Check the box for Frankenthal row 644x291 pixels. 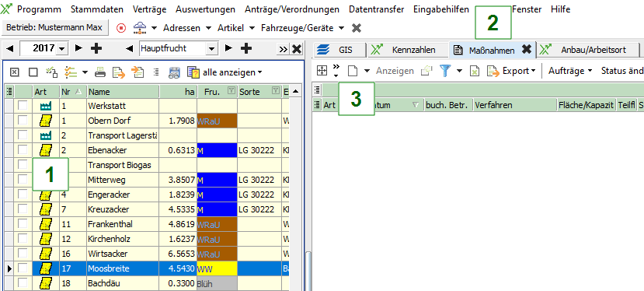(23, 224)
